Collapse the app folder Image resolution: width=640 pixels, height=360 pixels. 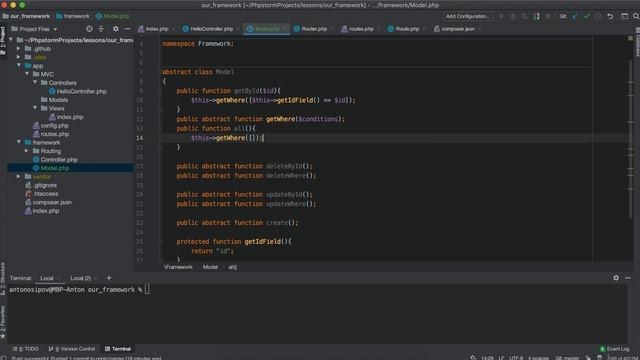coord(18,65)
